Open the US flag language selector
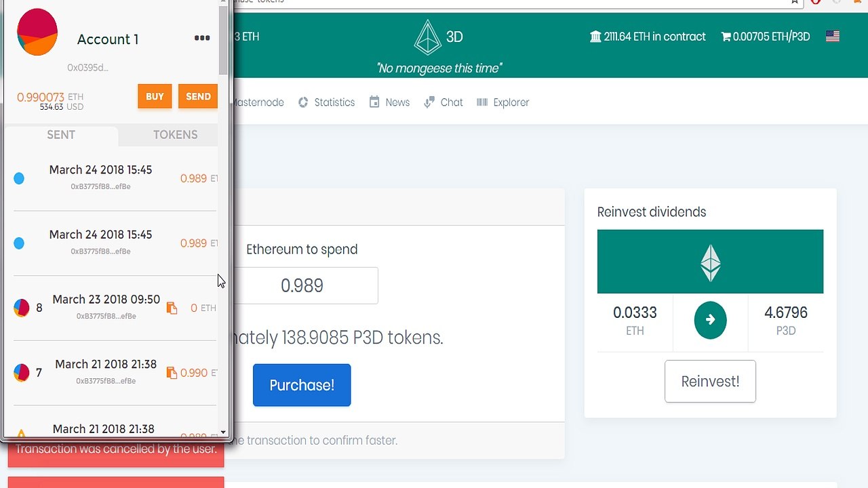Viewport: 868px width, 488px height. click(x=833, y=37)
